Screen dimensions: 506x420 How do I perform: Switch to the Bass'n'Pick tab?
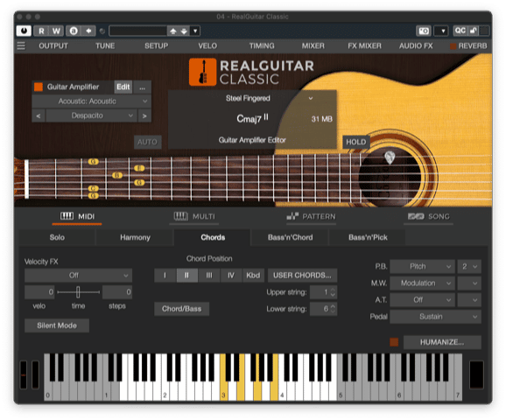click(x=368, y=237)
